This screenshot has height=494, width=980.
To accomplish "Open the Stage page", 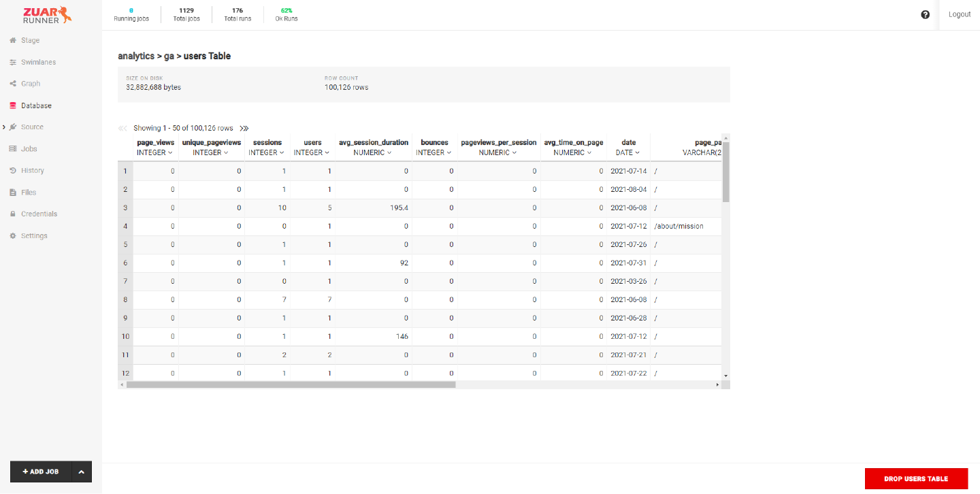I will [x=30, y=40].
